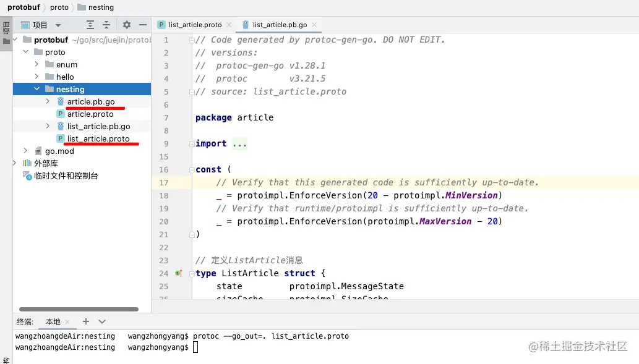The image size is (639, 364).
Task: Click the implementation gutter marker on line 24
Action: [179, 273]
